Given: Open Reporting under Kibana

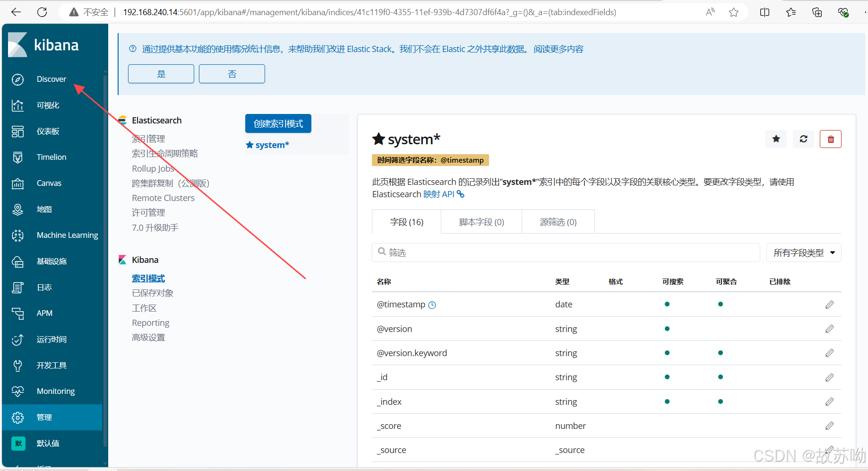Looking at the screenshot, I should click(x=151, y=323).
